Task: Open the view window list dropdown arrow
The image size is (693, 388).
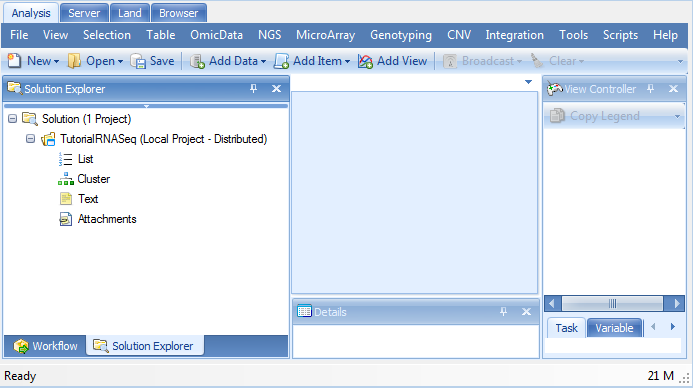Action: [x=528, y=82]
